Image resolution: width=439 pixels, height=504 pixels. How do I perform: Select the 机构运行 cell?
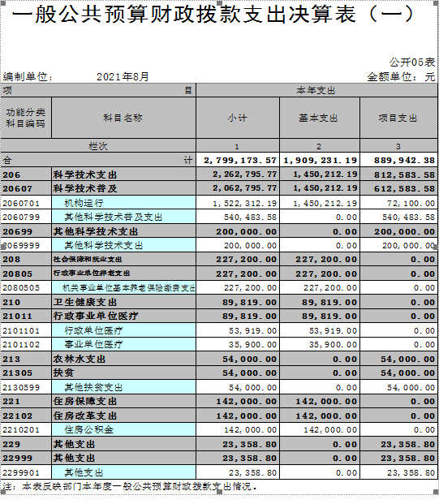pyautogui.click(x=123, y=203)
